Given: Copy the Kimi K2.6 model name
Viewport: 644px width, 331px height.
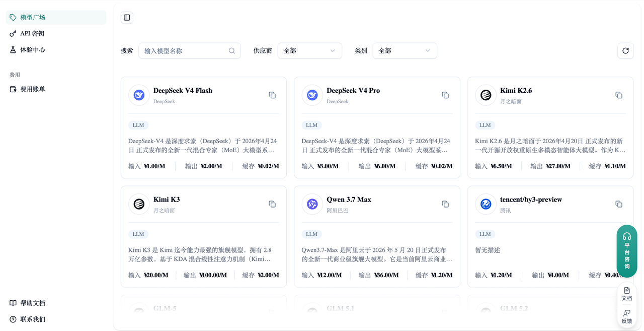Looking at the screenshot, I should pyautogui.click(x=619, y=95).
